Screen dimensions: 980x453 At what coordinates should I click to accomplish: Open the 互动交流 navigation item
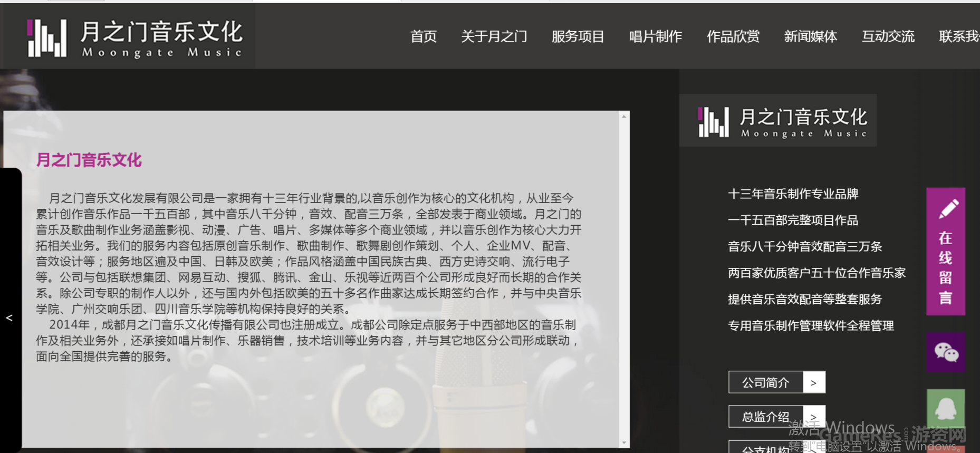(888, 36)
